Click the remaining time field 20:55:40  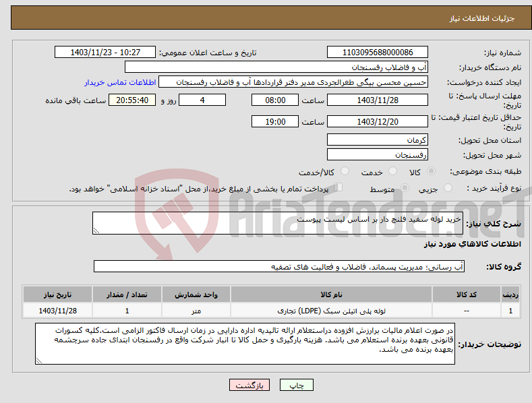click(x=132, y=100)
